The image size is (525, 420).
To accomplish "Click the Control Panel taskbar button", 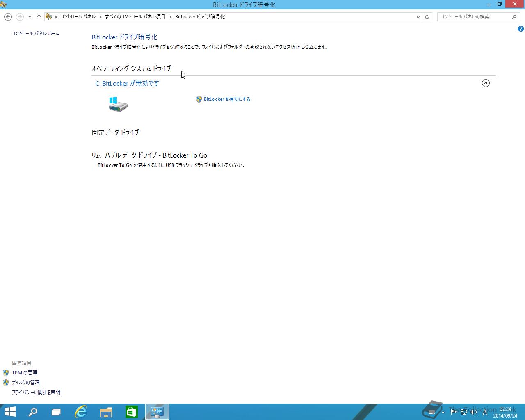I will [157, 412].
